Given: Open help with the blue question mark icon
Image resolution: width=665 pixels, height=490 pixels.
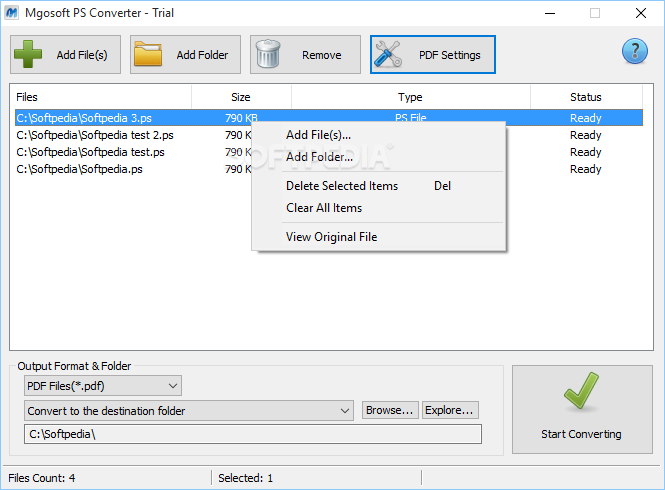Looking at the screenshot, I should (x=634, y=51).
